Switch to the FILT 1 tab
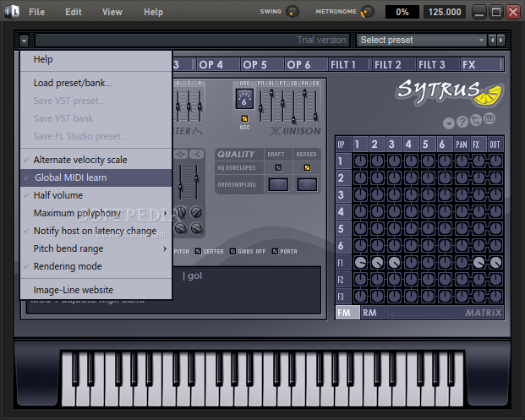Screen dimensions: 525x420 [x=350, y=64]
